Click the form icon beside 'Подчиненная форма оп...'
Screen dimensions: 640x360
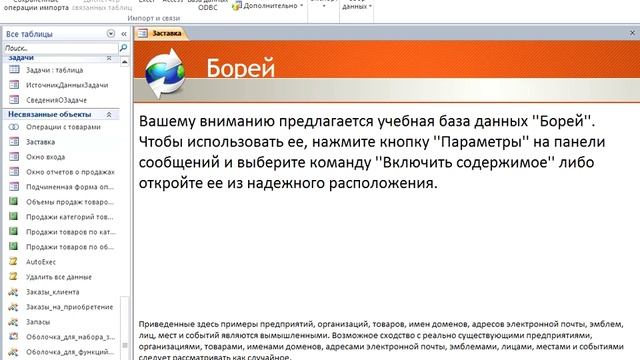coord(14,187)
